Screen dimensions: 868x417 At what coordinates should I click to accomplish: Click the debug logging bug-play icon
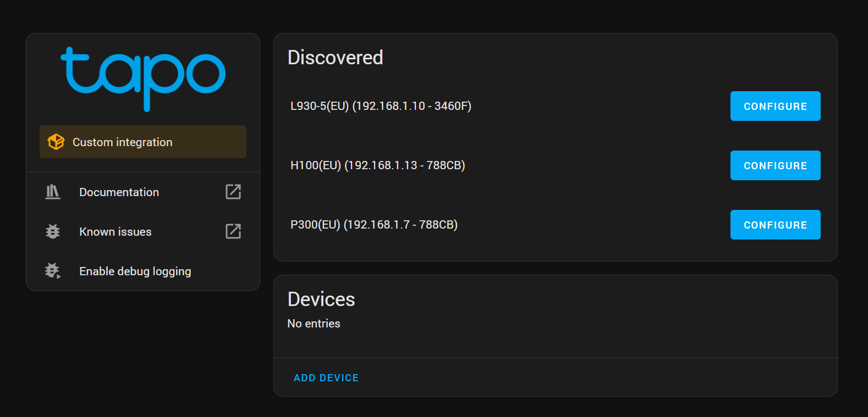click(53, 271)
